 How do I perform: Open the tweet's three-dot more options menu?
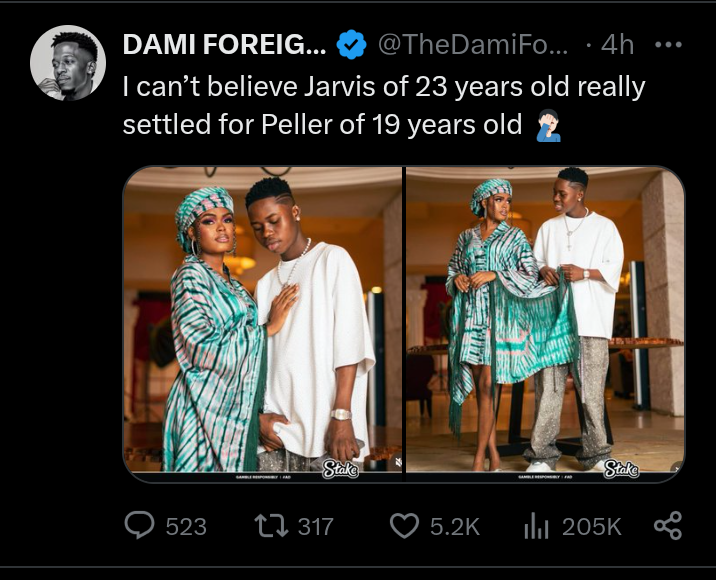[667, 44]
